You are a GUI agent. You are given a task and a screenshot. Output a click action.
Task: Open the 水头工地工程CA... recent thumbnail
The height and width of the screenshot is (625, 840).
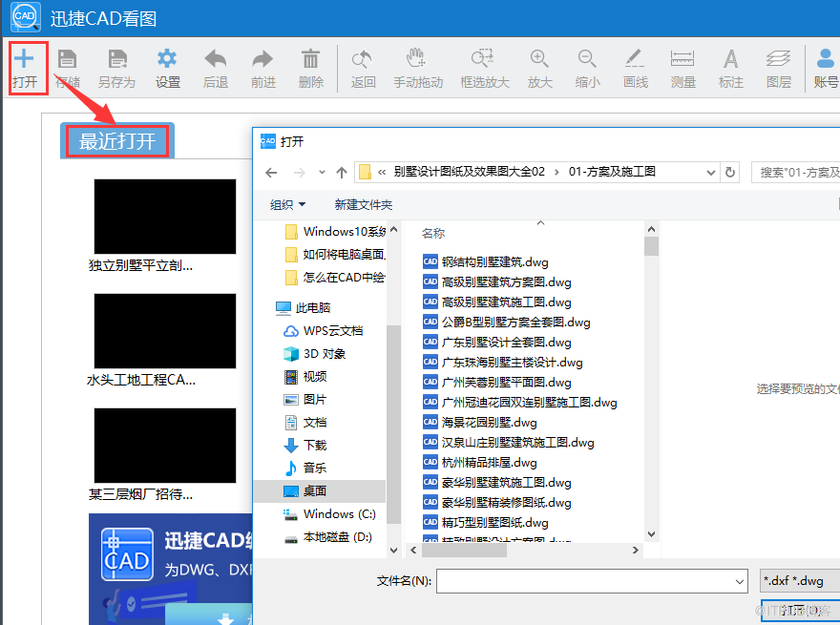(165, 331)
